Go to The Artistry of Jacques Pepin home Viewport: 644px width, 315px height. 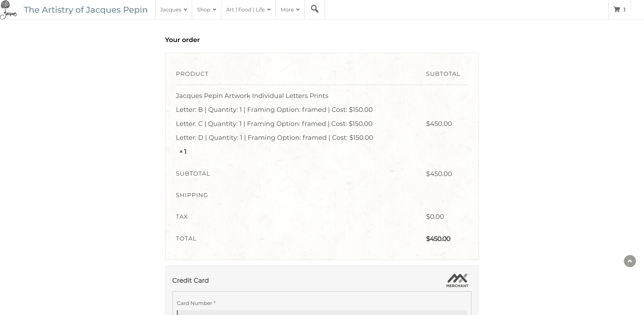click(x=86, y=10)
